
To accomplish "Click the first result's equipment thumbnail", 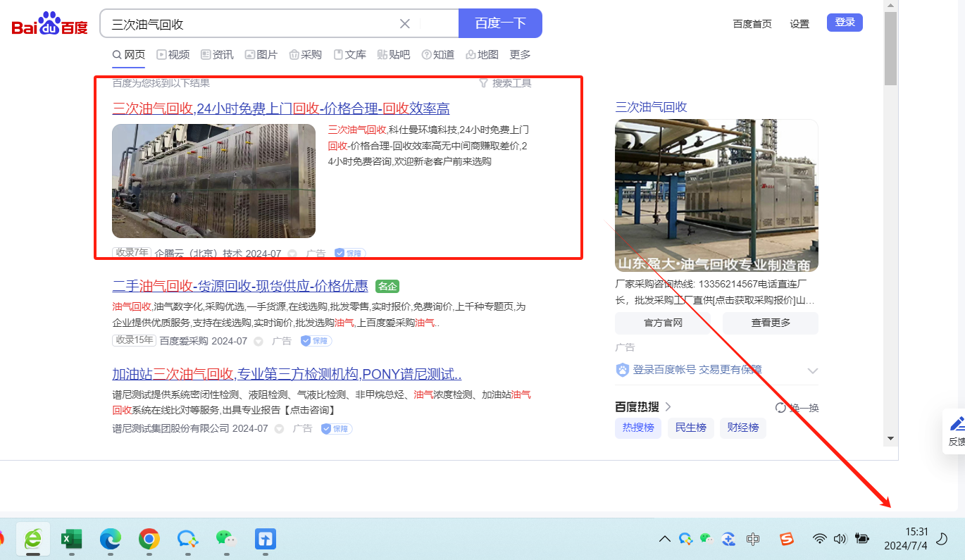I will 213,181.
